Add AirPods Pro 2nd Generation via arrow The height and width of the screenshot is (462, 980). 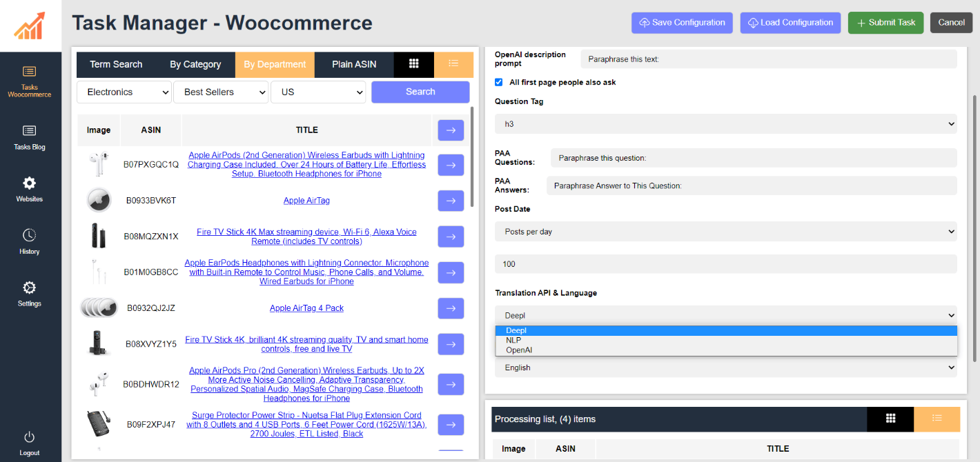coord(451,384)
